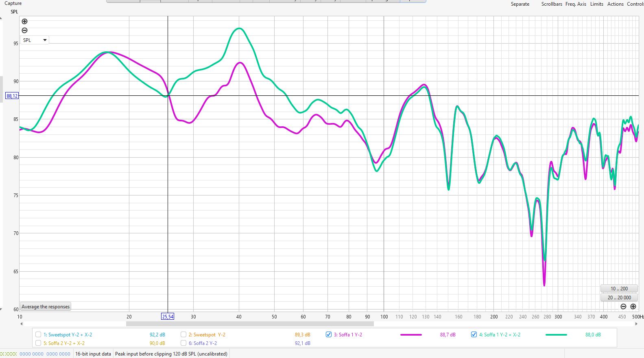Set range with 10 .. 200 button
Image resolution: width=644 pixels, height=358 pixels.
coord(619,289)
